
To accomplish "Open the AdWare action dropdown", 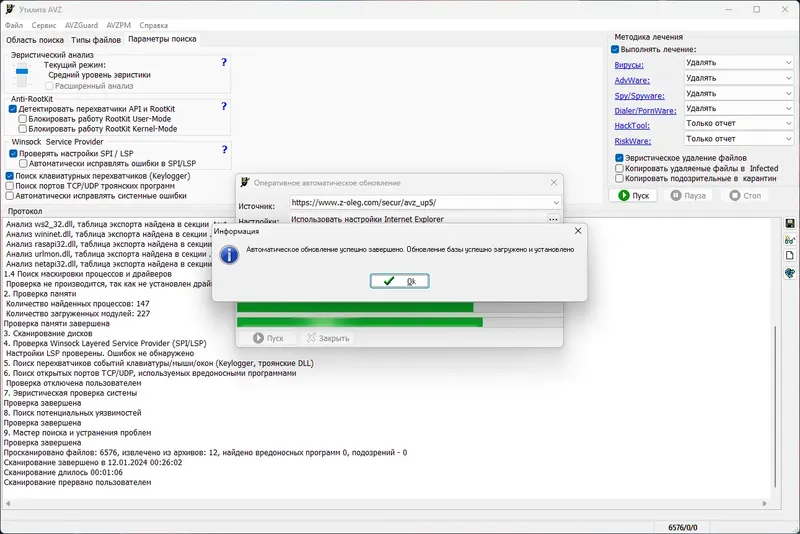I will [x=738, y=78].
